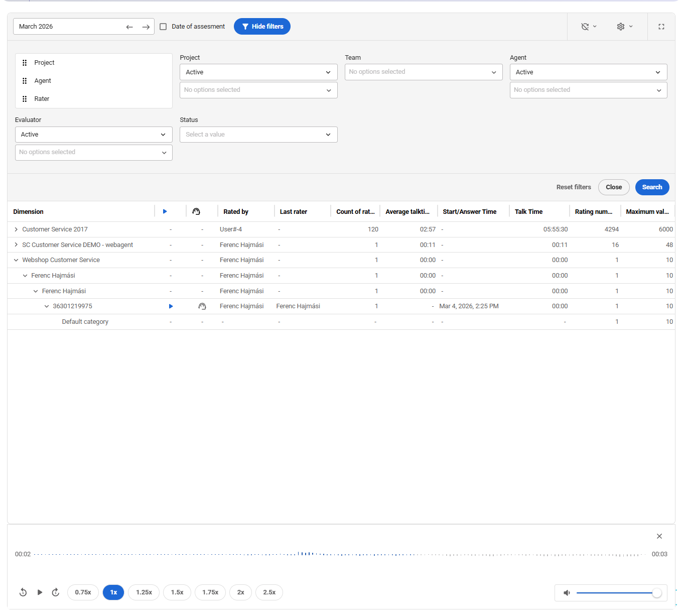
Task: Collapse Webshop Customer Service row
Action: [16, 260]
